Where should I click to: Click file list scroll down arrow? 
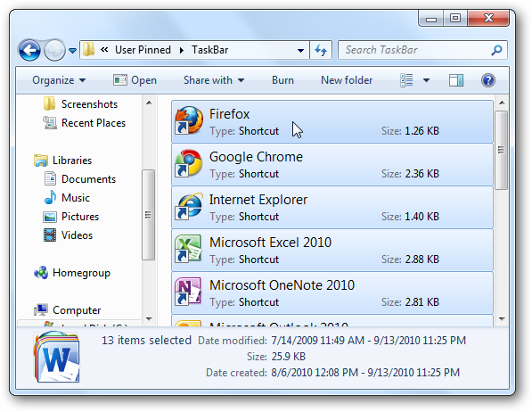(x=502, y=318)
